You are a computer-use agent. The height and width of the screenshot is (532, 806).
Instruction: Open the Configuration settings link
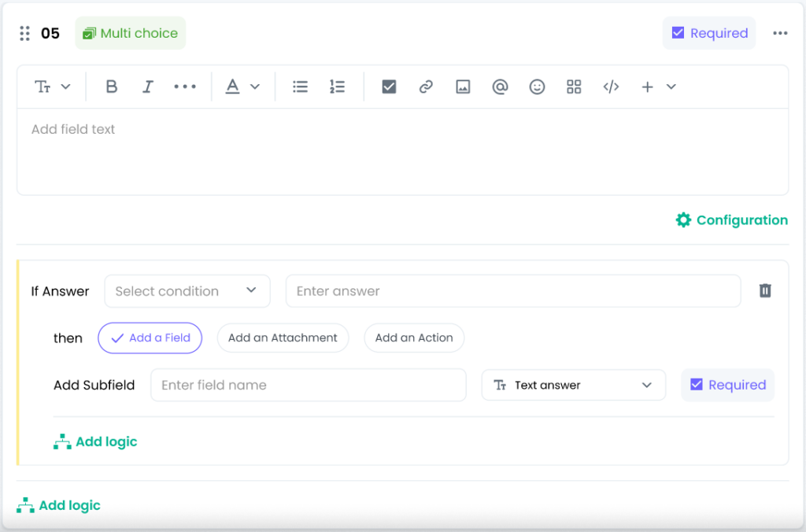(x=732, y=220)
